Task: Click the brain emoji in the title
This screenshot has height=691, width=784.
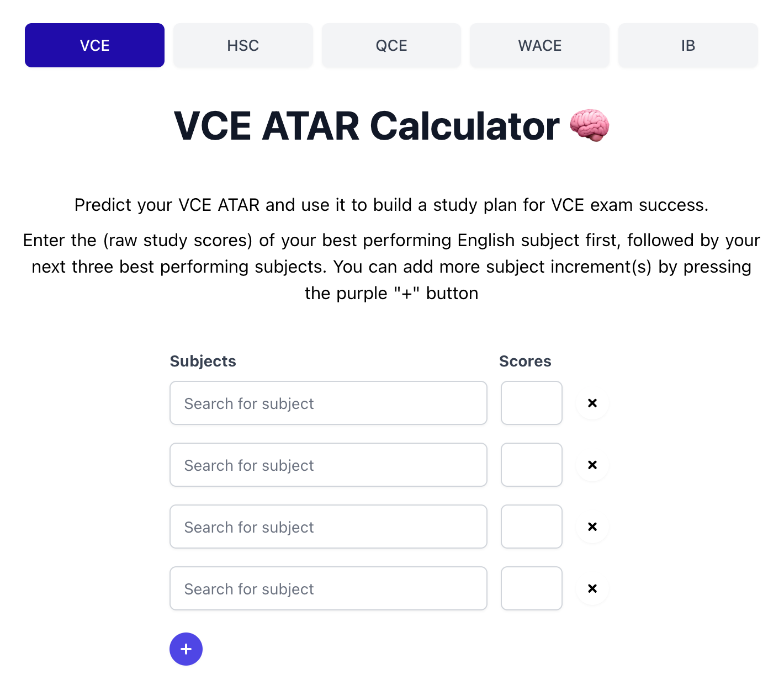Action: point(589,126)
